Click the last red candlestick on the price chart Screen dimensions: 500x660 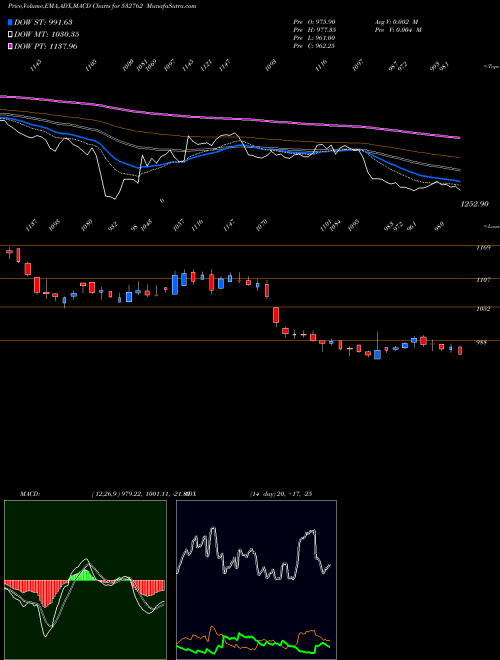pos(460,350)
